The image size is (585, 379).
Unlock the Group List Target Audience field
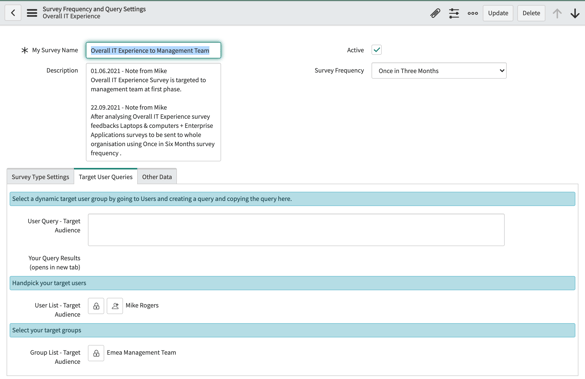[x=96, y=353]
